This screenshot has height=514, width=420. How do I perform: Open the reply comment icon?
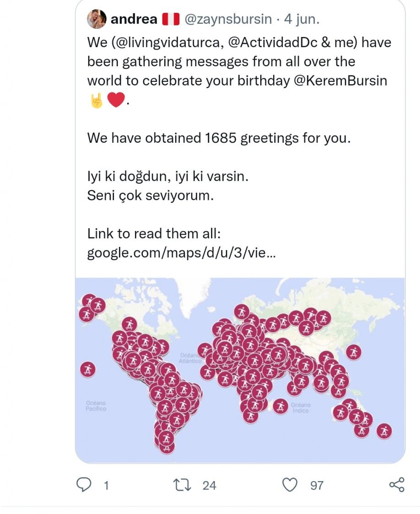[84, 484]
